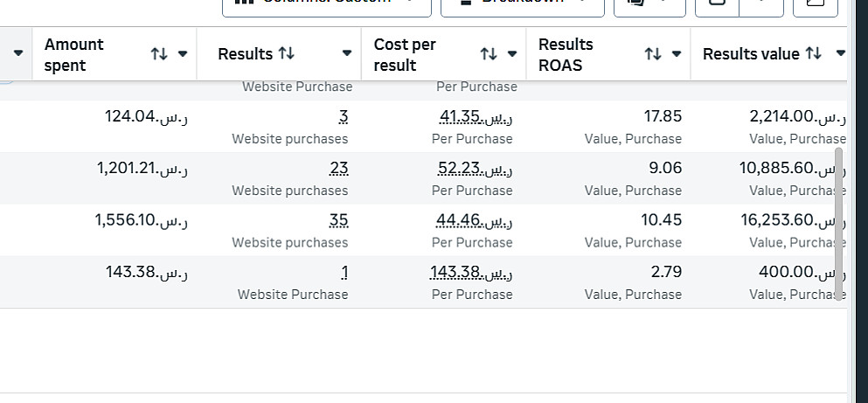Click the sort arrows beside Results header
The width and height of the screenshot is (868, 403).
pyautogui.click(x=285, y=54)
